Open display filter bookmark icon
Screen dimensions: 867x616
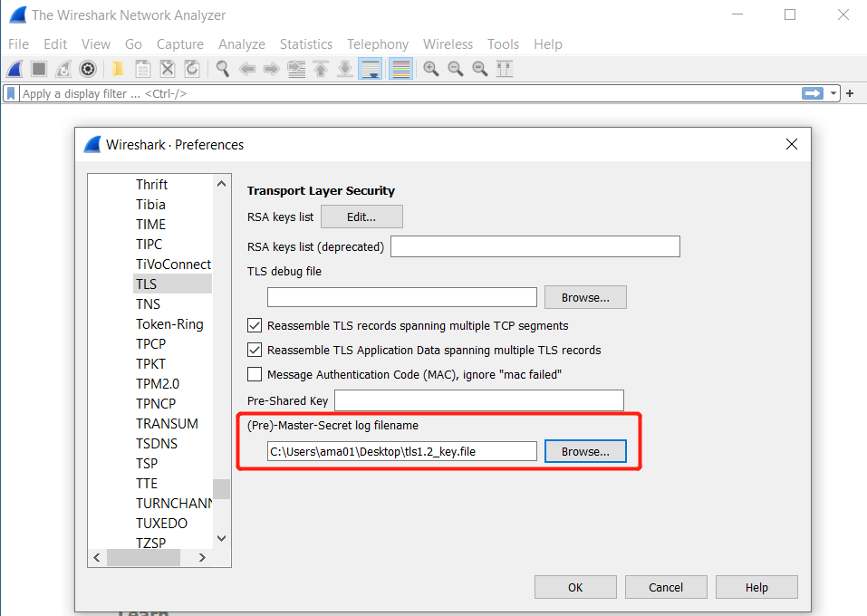11,93
